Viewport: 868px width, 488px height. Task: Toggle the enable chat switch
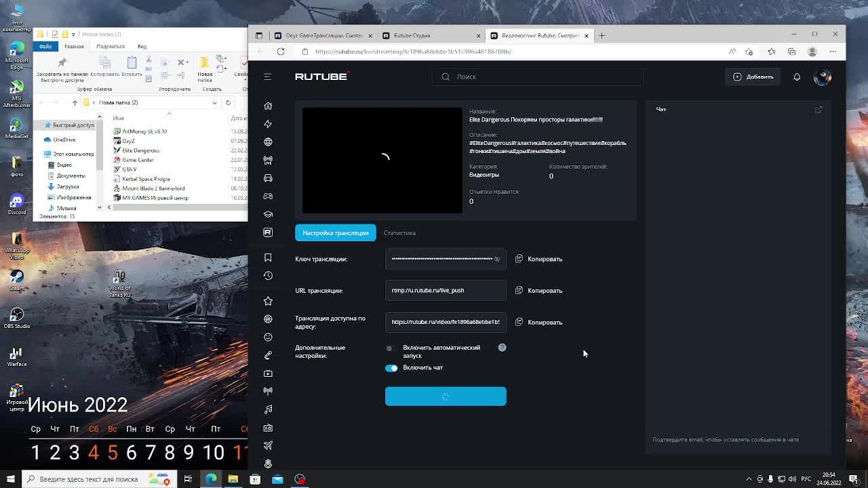click(391, 368)
